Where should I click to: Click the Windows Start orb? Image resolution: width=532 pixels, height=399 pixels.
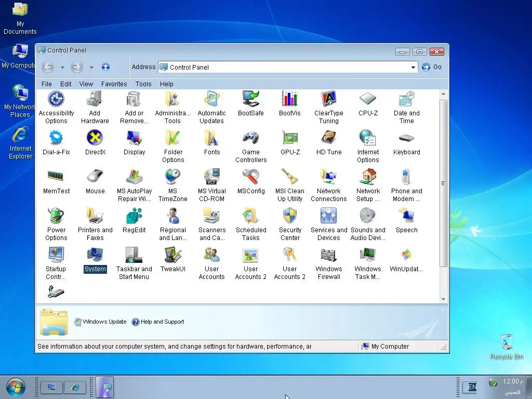(x=16, y=387)
